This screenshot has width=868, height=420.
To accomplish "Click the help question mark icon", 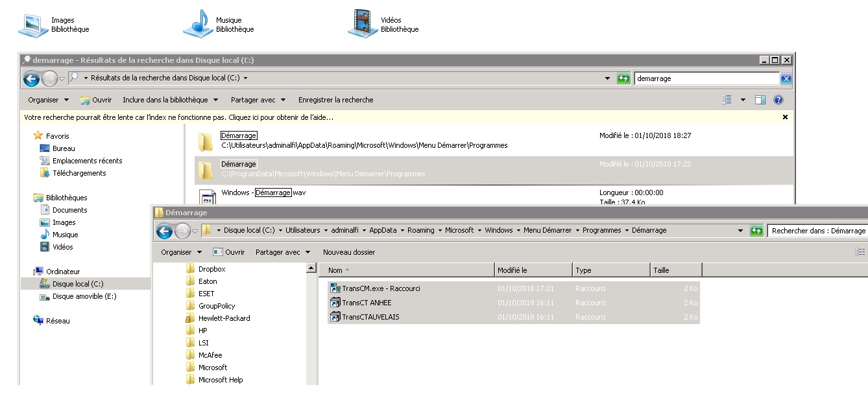I will (x=778, y=100).
